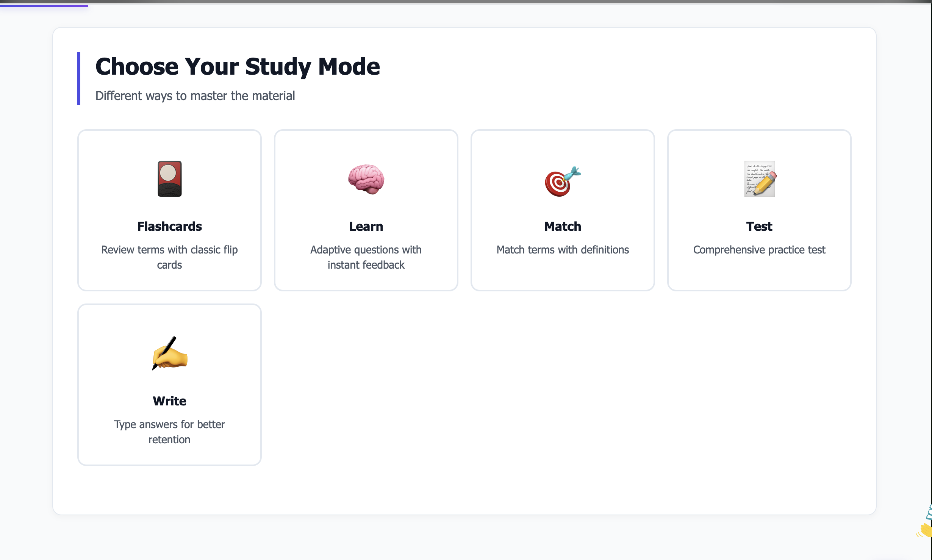Click 'Type answers for better retention' description
Screen dimensions: 932x560
click(169, 432)
